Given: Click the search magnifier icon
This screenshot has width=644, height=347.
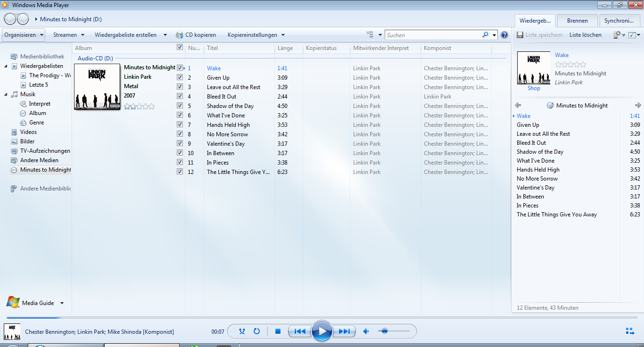Looking at the screenshot, I should point(485,35).
